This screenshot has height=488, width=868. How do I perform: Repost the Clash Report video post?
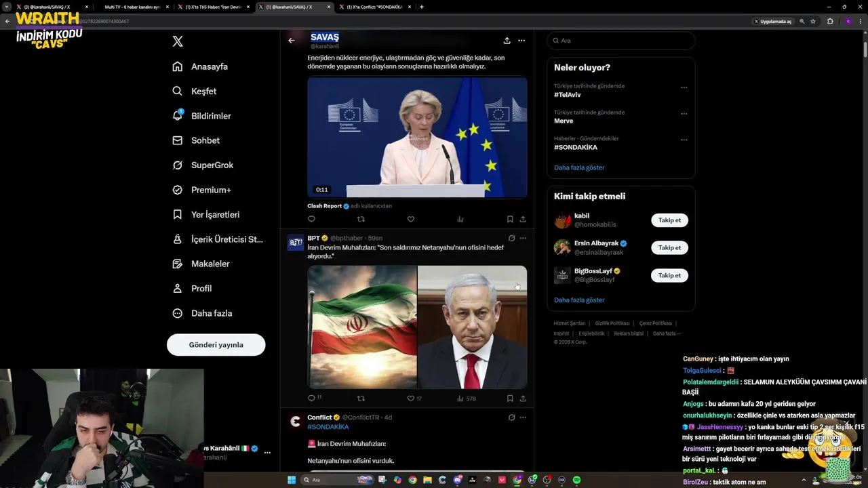point(361,219)
